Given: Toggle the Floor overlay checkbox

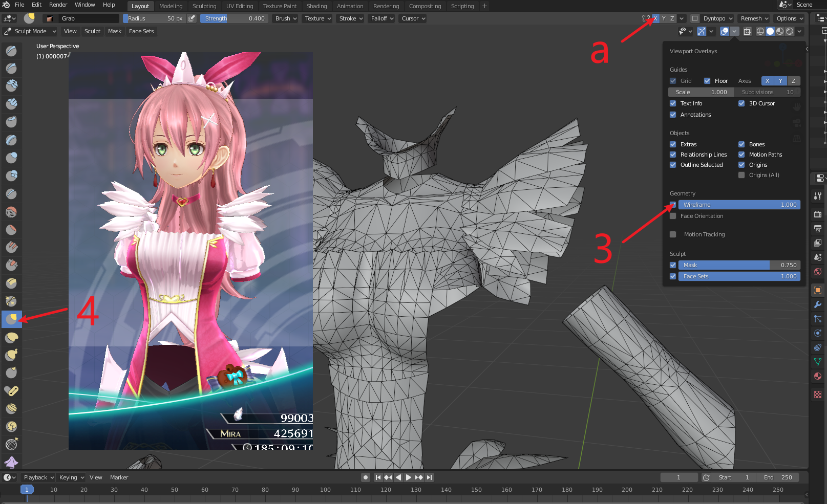Looking at the screenshot, I should pos(707,81).
